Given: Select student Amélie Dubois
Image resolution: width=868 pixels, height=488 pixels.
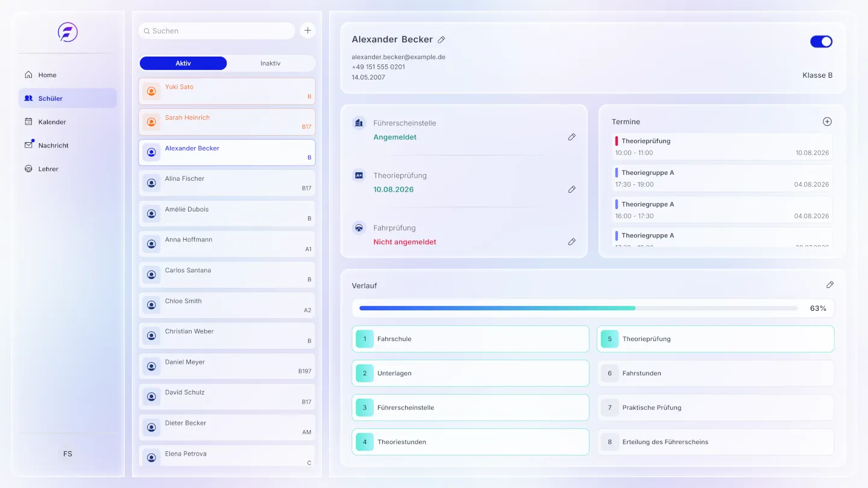Looking at the screenshot, I should click(227, 214).
